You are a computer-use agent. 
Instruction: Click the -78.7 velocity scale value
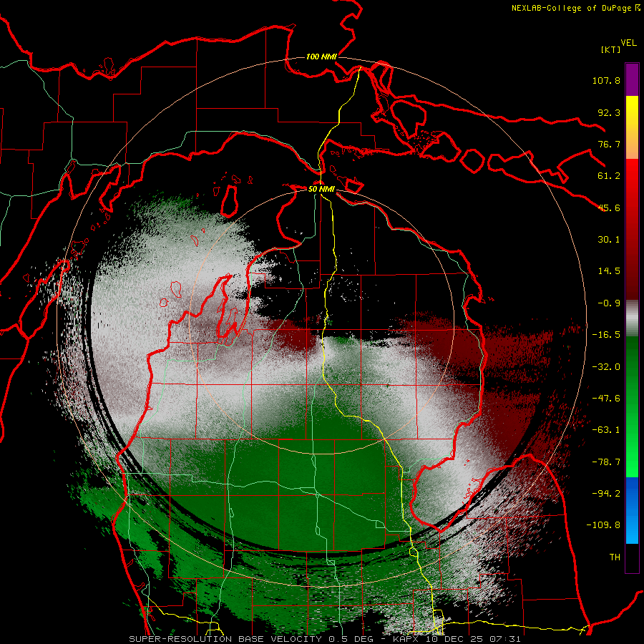tap(606, 462)
